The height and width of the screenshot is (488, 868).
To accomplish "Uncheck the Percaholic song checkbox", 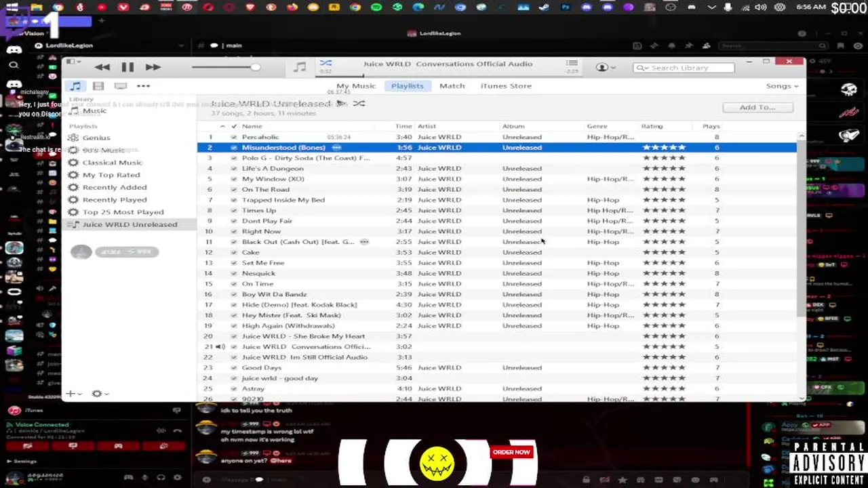I will (x=234, y=137).
